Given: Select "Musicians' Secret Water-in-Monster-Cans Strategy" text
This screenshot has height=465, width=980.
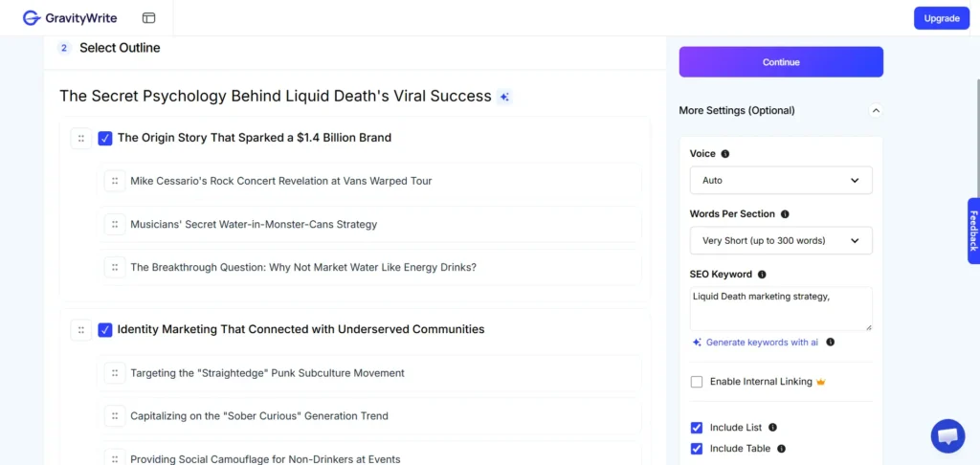Looking at the screenshot, I should (254, 225).
